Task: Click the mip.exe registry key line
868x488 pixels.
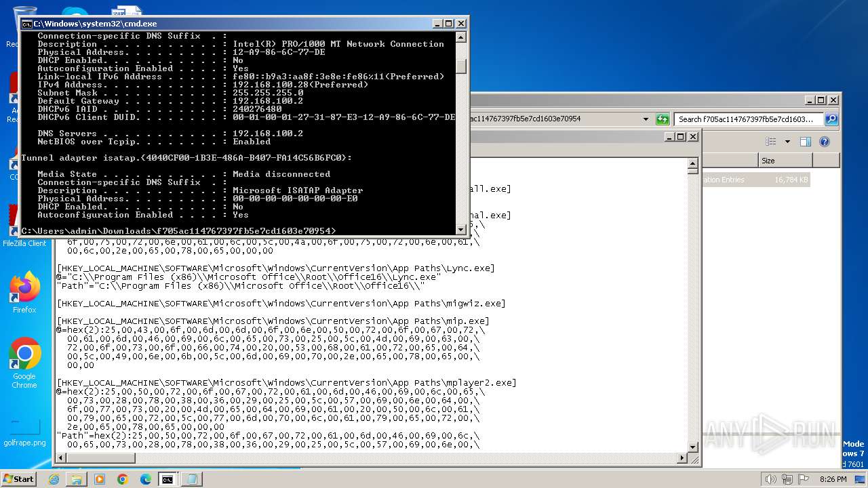Action: [x=273, y=321]
